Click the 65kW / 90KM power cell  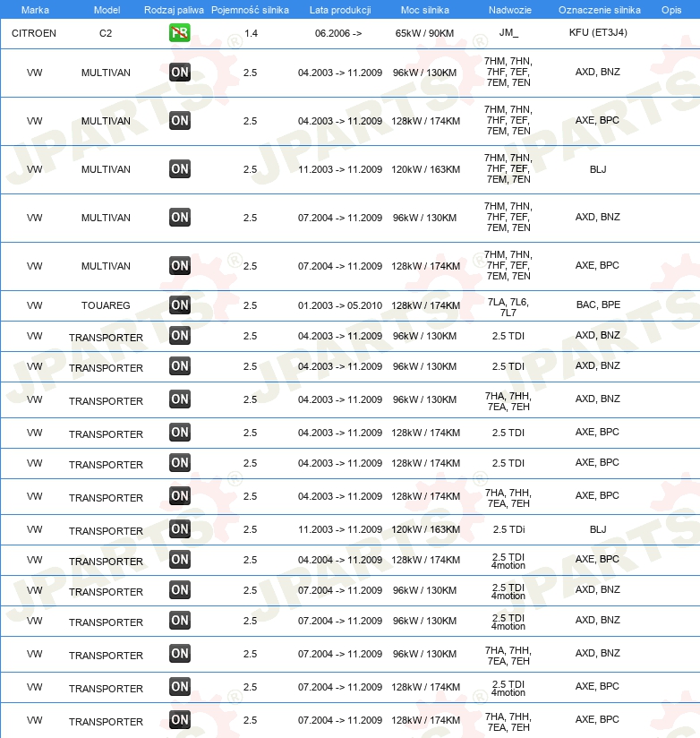point(425,33)
